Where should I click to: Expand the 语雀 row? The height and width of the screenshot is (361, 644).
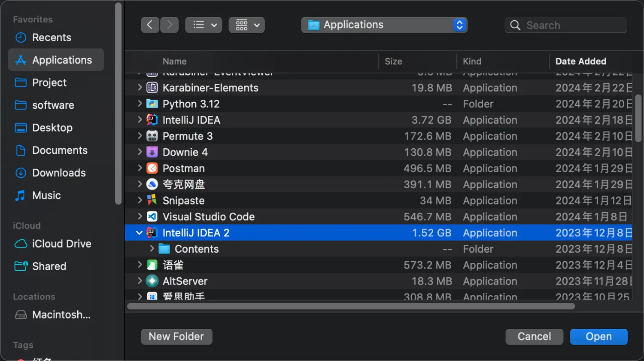140,265
